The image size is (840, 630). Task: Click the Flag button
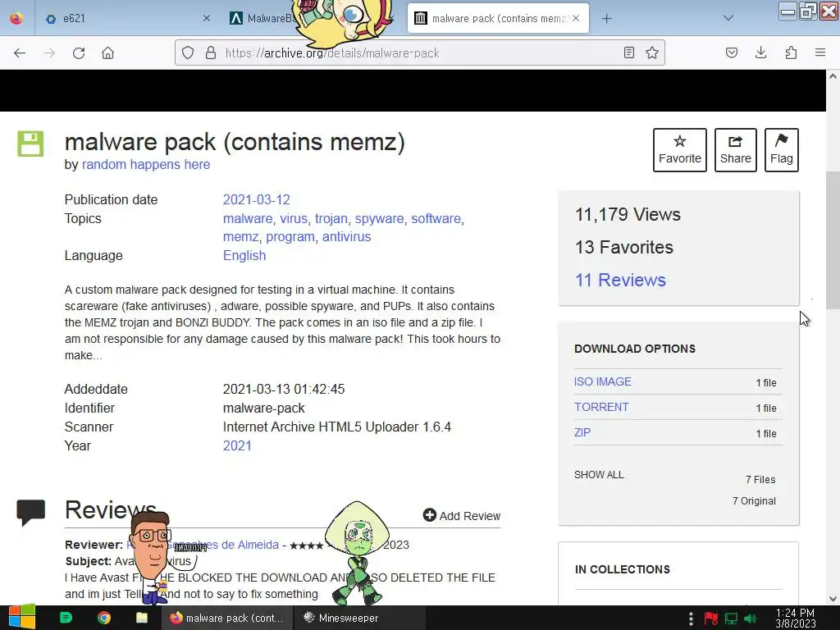click(x=782, y=150)
